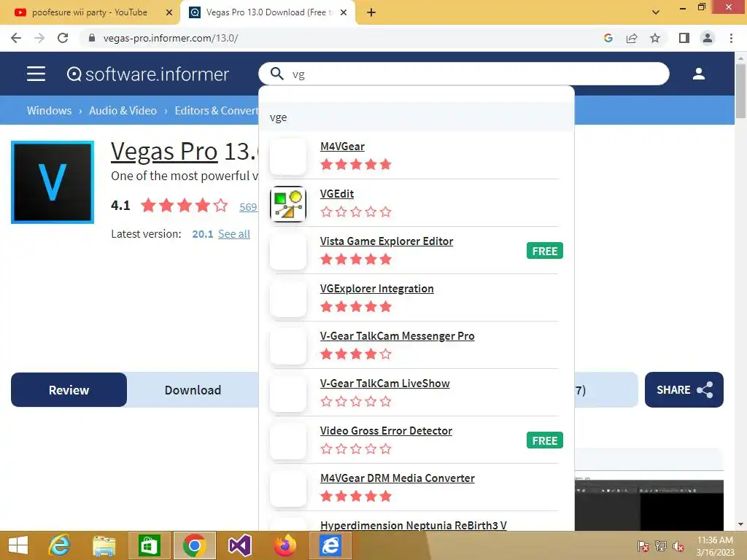Open Visual Studio from the taskbar
Image resolution: width=747 pixels, height=560 pixels.
[239, 545]
